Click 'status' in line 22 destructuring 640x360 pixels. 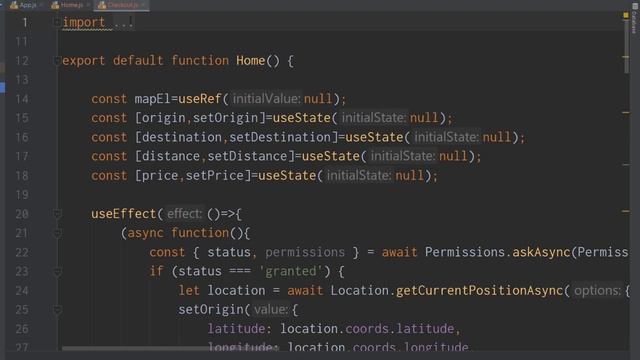click(229, 252)
